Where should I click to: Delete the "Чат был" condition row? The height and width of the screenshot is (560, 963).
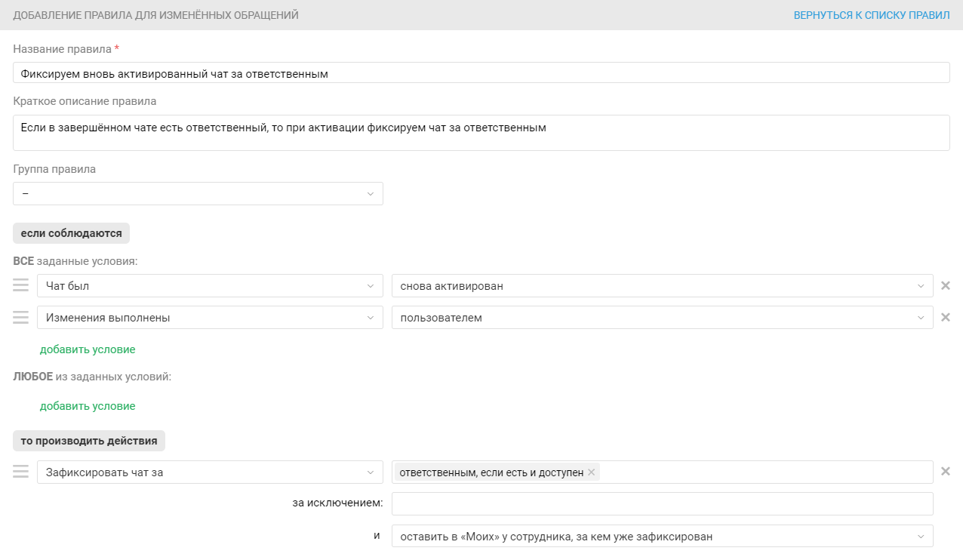[x=945, y=286]
